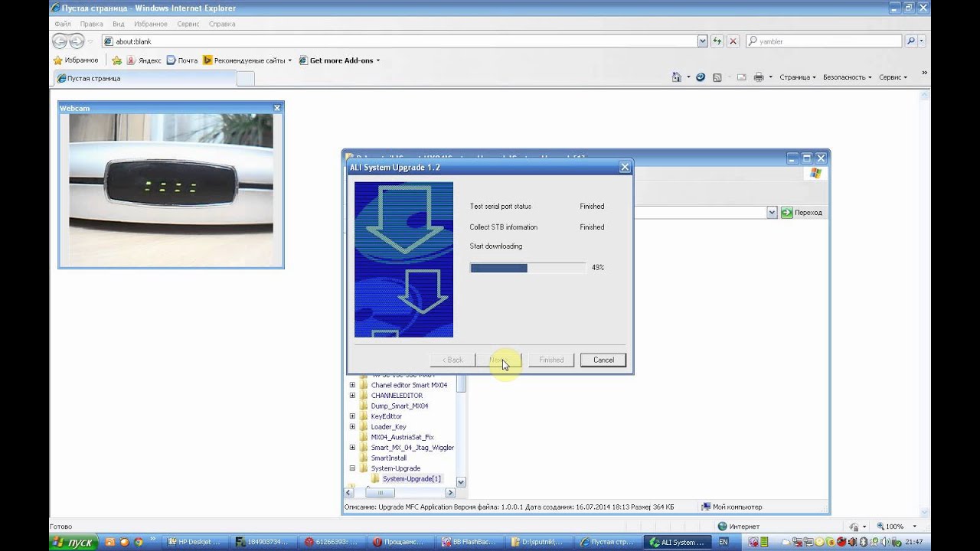Click the Windows пуск Start button
The image size is (980, 551).
73,543
